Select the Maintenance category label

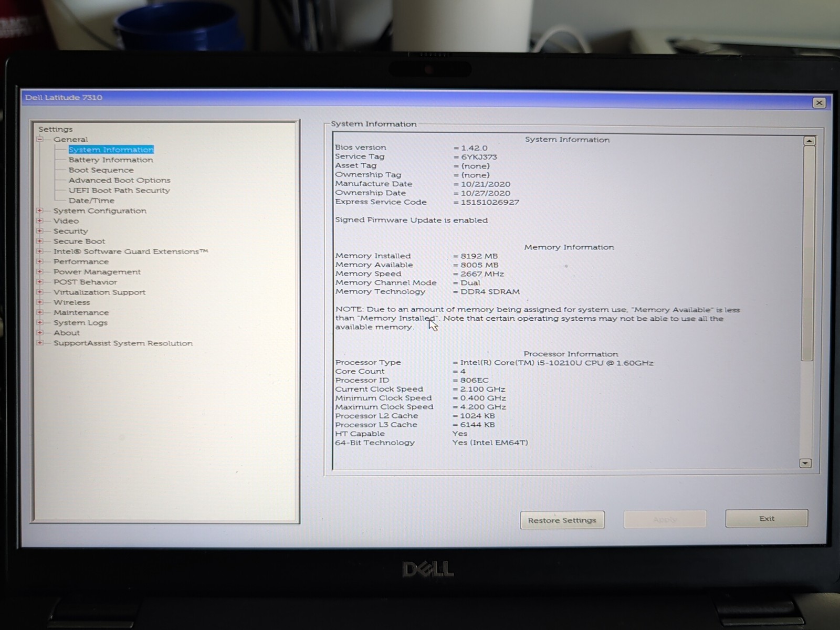point(81,312)
